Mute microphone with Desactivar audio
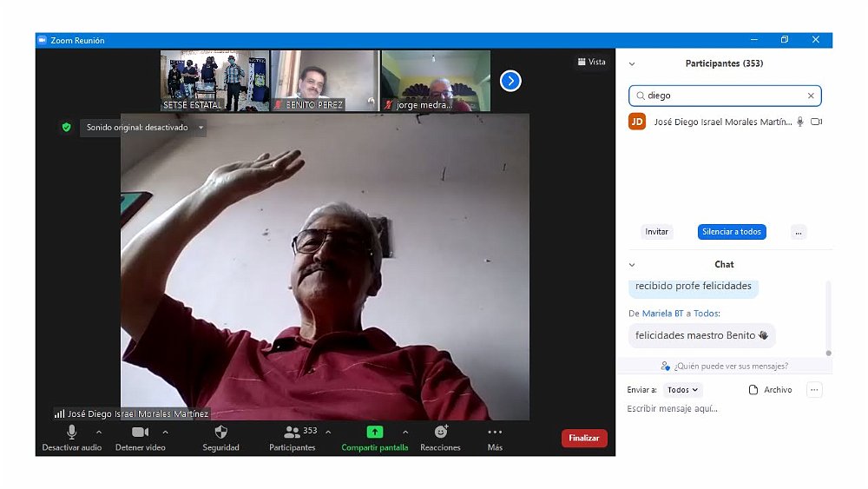868x489 pixels. [x=71, y=433]
